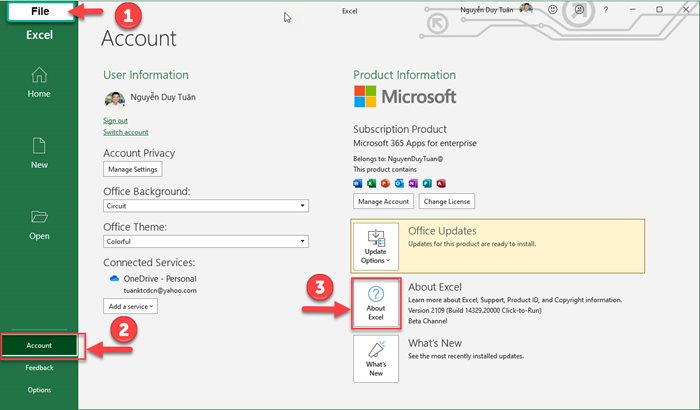Open the Home page in sidebar
This screenshot has width=700, height=410.
pos(39,83)
